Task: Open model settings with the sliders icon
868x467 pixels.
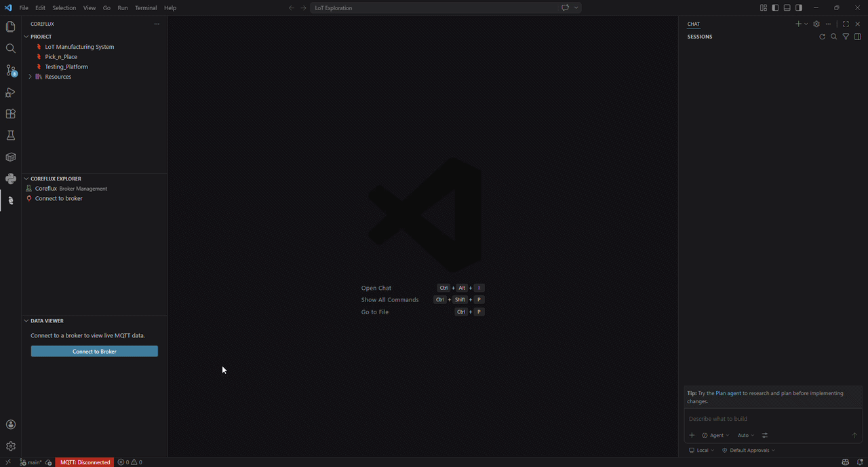Action: [x=764, y=435]
